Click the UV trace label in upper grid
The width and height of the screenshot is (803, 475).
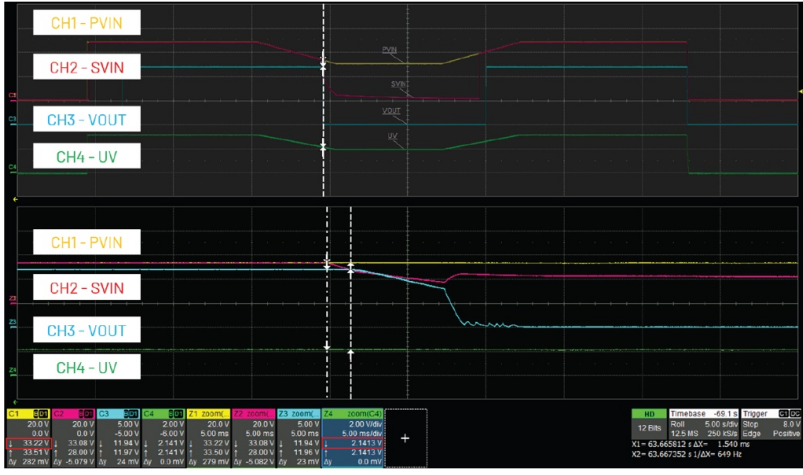coord(393,134)
